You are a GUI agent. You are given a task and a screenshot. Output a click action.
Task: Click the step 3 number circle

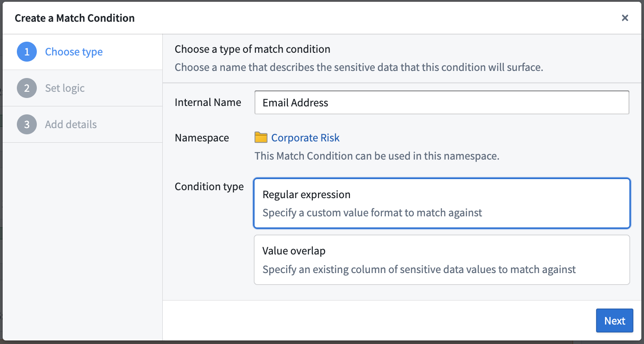pos(27,125)
